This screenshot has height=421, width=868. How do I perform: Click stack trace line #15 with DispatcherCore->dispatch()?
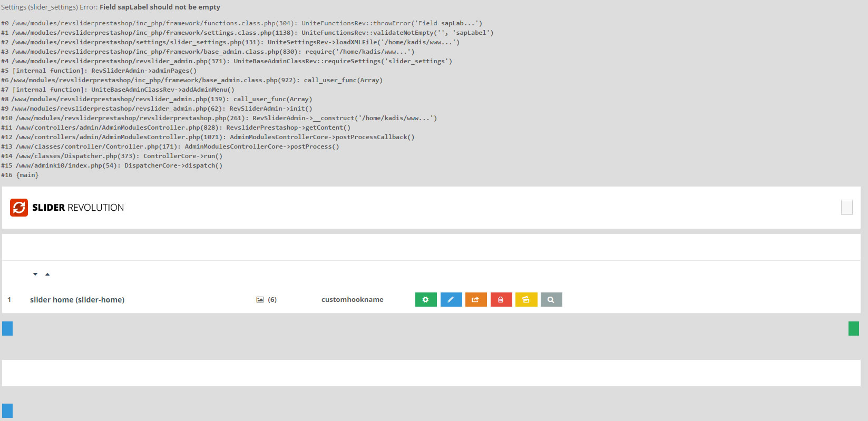pyautogui.click(x=112, y=165)
